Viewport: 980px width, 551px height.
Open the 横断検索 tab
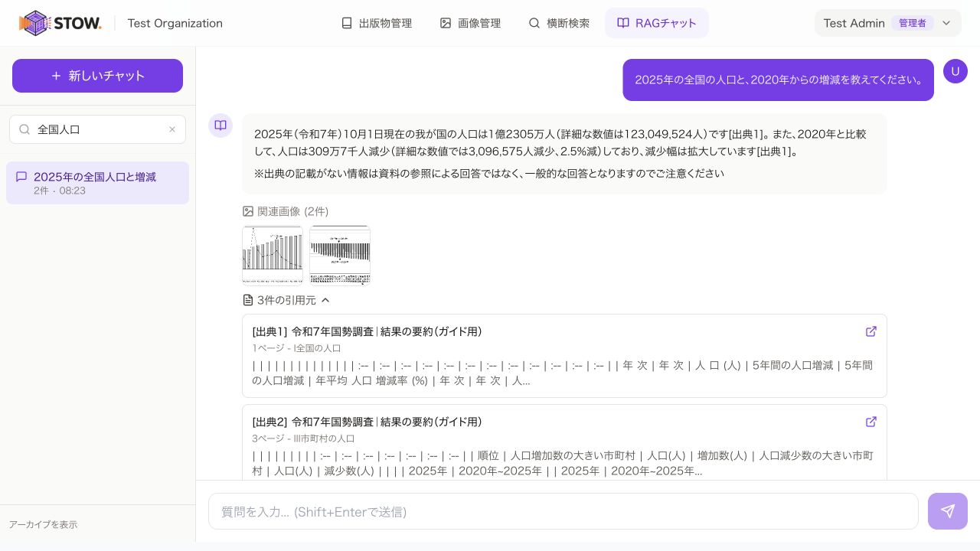point(559,23)
